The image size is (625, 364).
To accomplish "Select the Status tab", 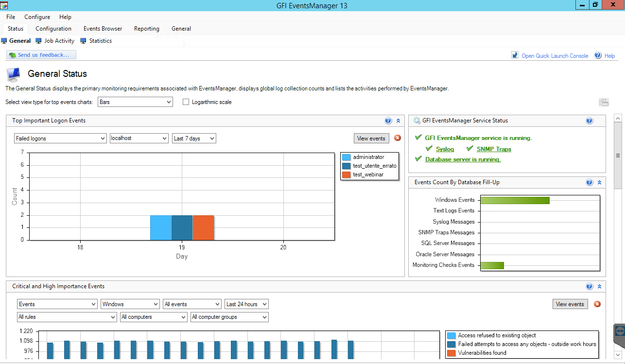I will pyautogui.click(x=16, y=29).
